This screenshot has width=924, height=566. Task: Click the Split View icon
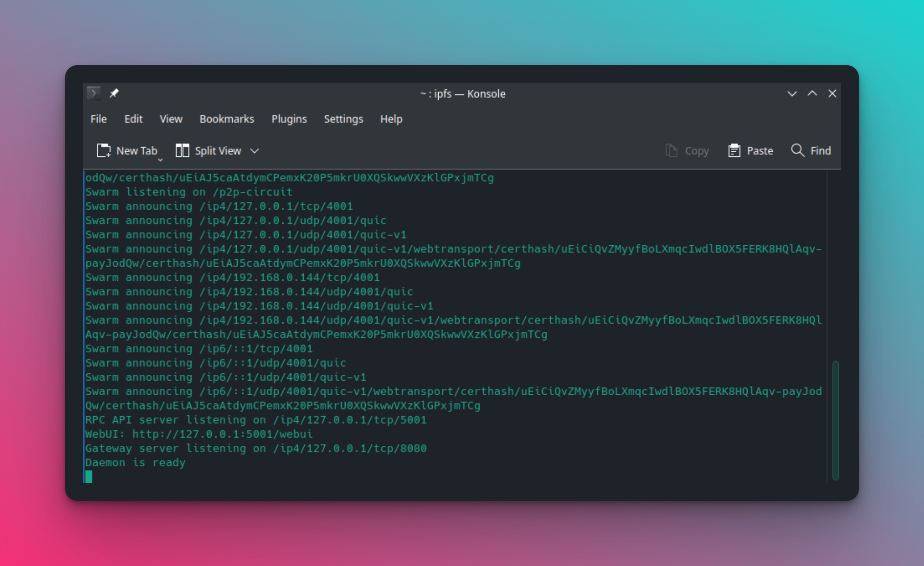[x=182, y=150]
